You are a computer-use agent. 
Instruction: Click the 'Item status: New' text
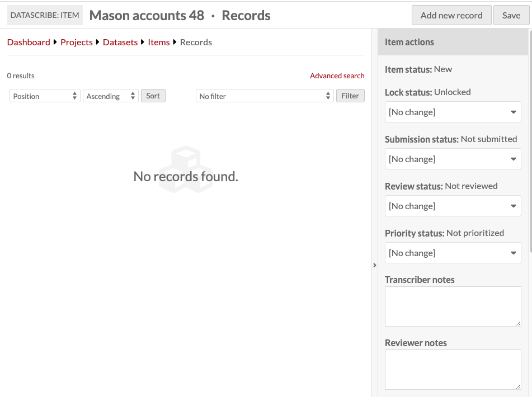coord(418,69)
